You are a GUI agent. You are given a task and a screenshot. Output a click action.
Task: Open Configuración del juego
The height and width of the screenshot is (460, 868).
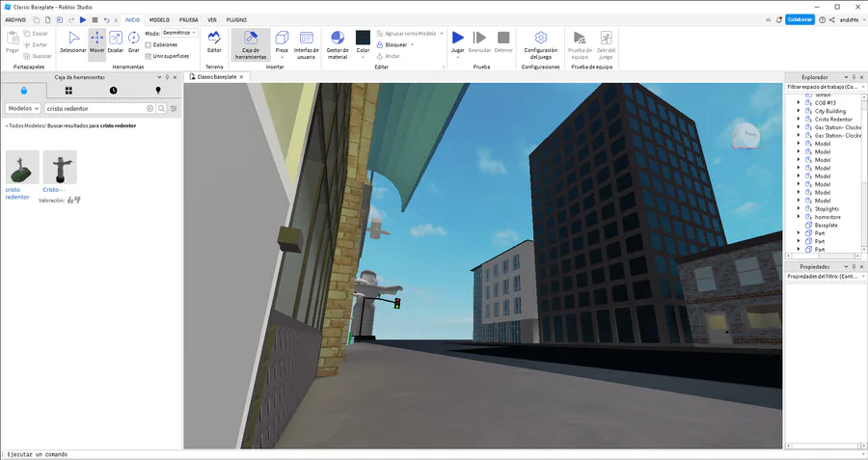[x=541, y=44]
